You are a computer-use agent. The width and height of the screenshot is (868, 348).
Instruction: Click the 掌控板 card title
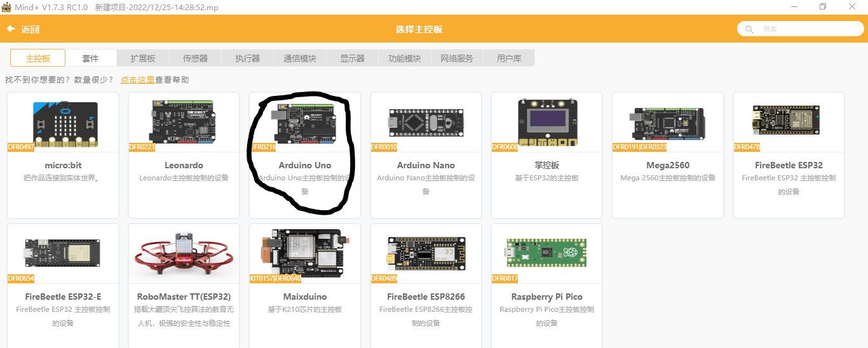point(546,165)
